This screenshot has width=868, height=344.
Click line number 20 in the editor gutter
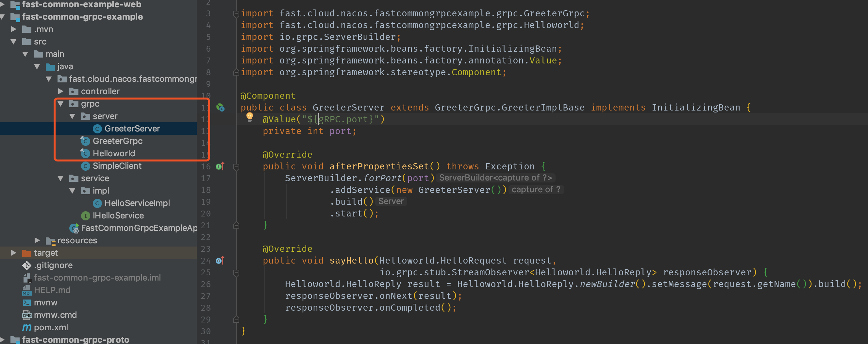206,214
